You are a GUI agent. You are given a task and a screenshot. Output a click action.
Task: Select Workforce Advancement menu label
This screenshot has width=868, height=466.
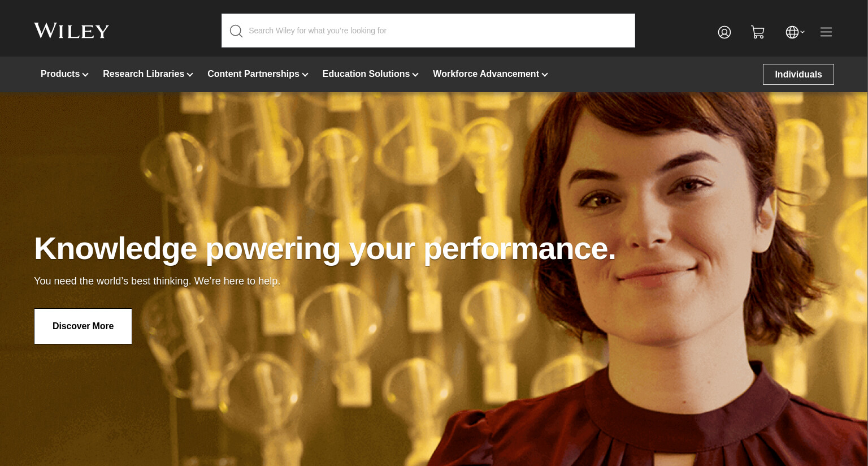pyautogui.click(x=486, y=74)
